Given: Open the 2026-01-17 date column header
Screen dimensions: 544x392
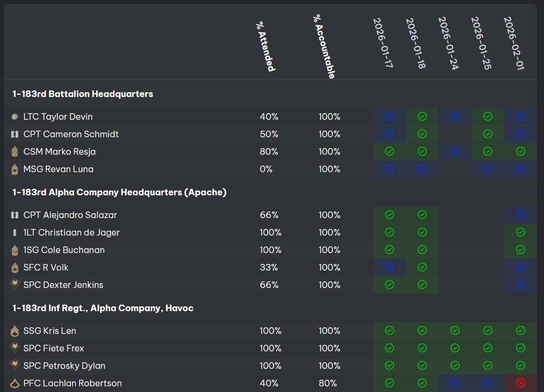Looking at the screenshot, I should coord(383,43).
